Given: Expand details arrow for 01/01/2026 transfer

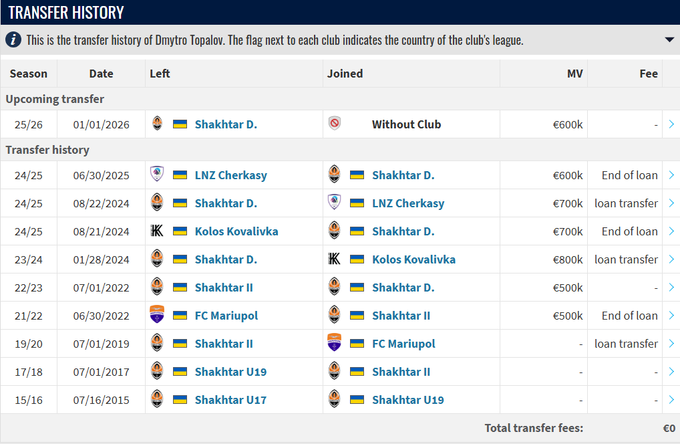Looking at the screenshot, I should click(x=670, y=124).
